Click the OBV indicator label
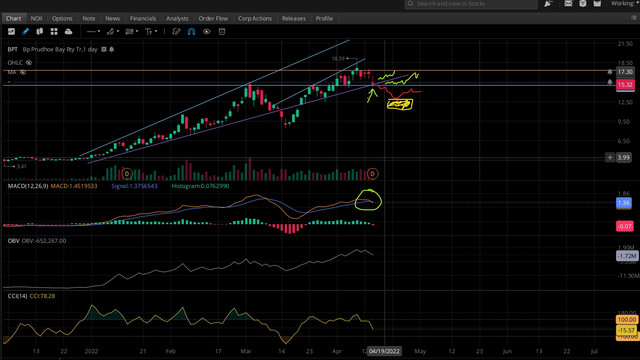This screenshot has height=360, width=640. point(13,241)
